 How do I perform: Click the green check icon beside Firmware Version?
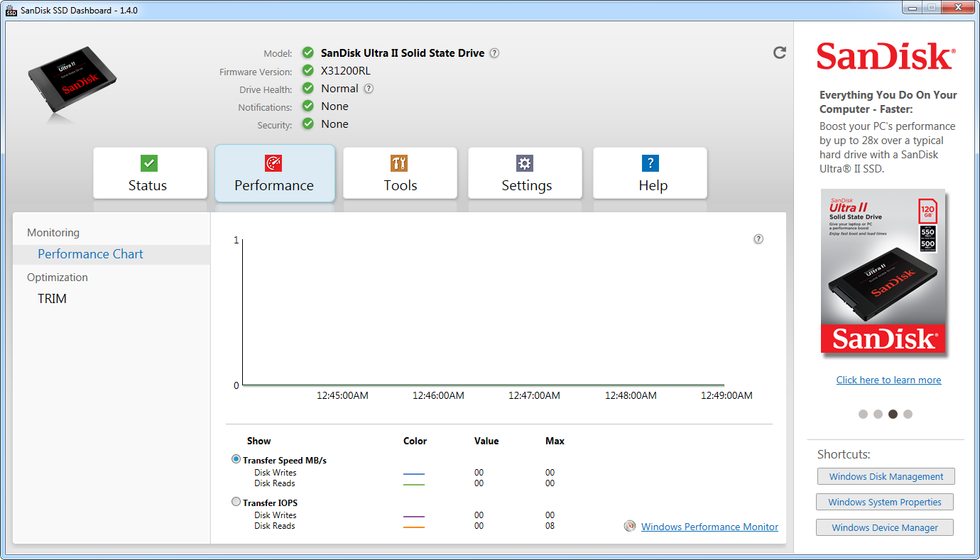307,70
